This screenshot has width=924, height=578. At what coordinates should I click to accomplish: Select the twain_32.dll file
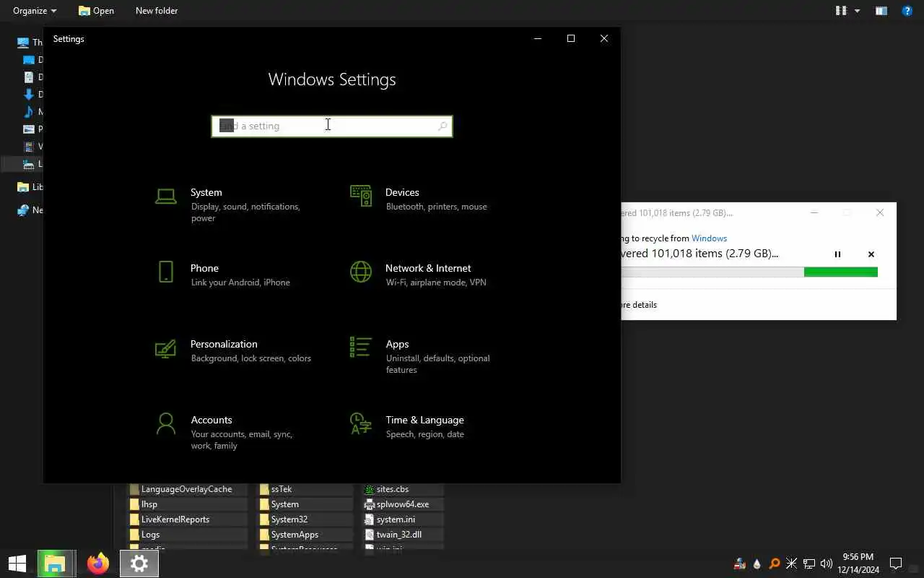point(393,535)
